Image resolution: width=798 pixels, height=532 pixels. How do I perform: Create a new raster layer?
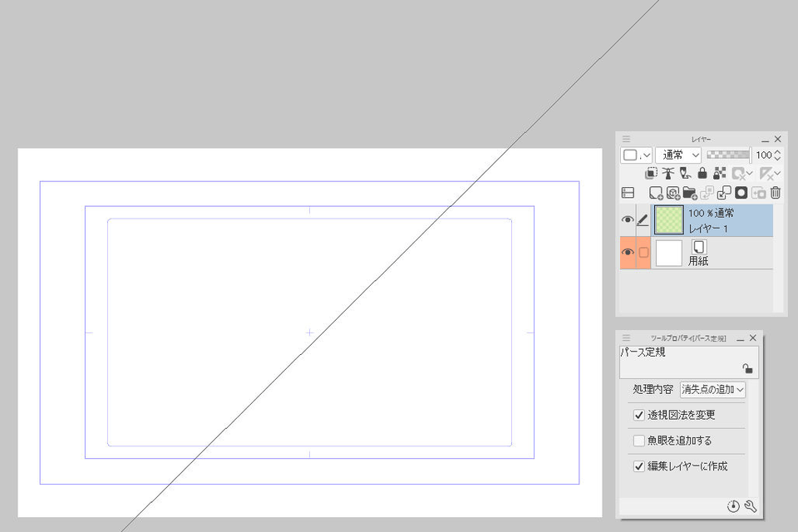pyautogui.click(x=656, y=192)
